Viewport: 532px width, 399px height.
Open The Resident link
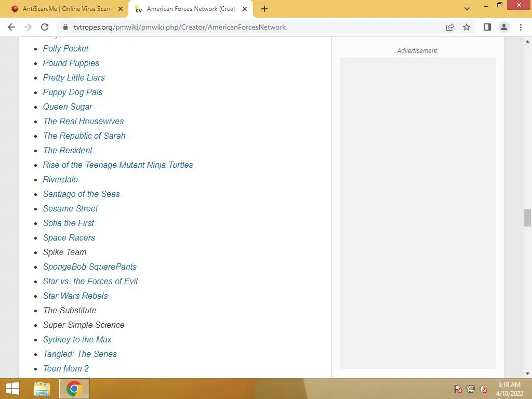[x=68, y=150]
